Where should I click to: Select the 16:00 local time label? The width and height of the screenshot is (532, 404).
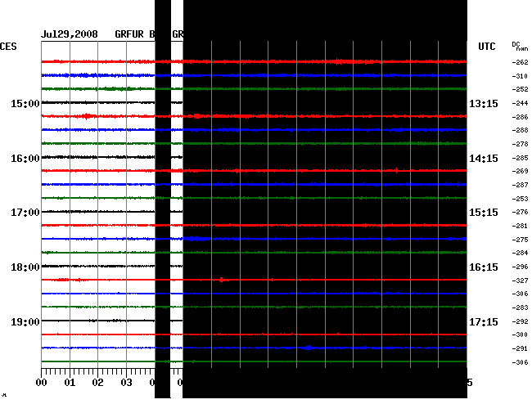pos(25,159)
